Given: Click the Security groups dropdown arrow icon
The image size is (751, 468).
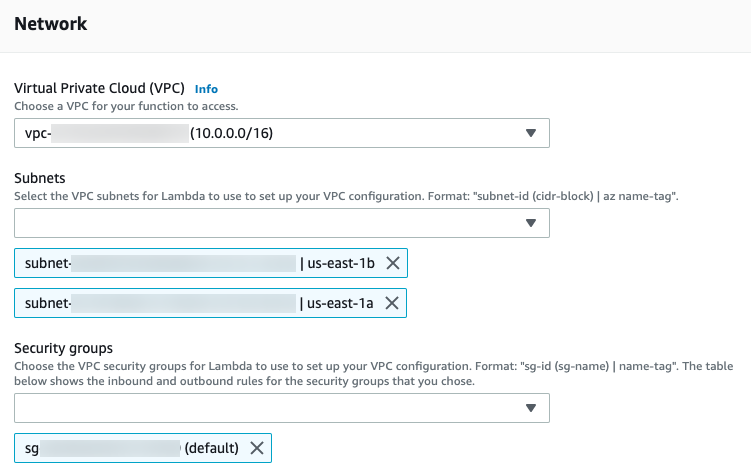Looking at the screenshot, I should coord(531,408).
